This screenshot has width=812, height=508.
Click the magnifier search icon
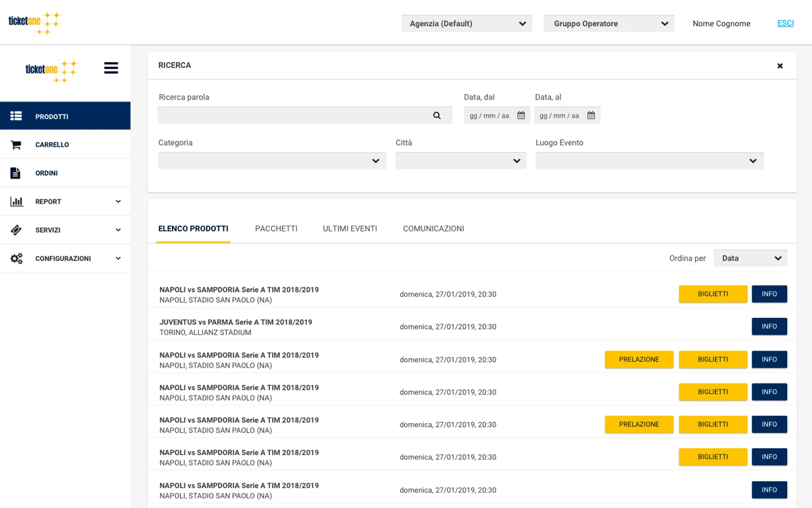tap(437, 115)
